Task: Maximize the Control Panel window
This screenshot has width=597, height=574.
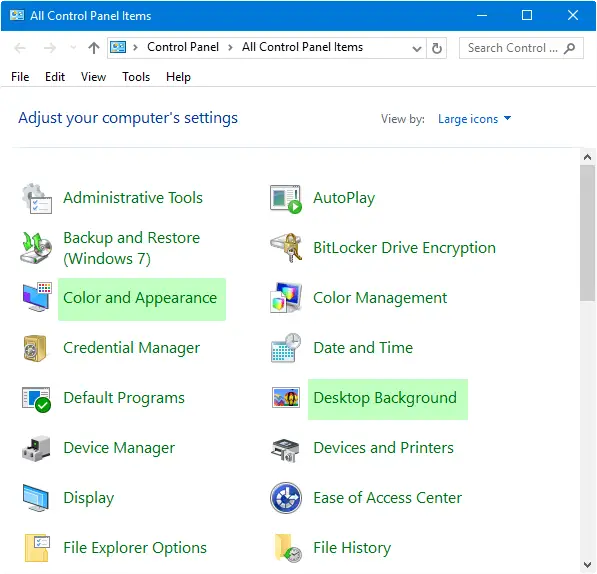Action: tap(527, 15)
